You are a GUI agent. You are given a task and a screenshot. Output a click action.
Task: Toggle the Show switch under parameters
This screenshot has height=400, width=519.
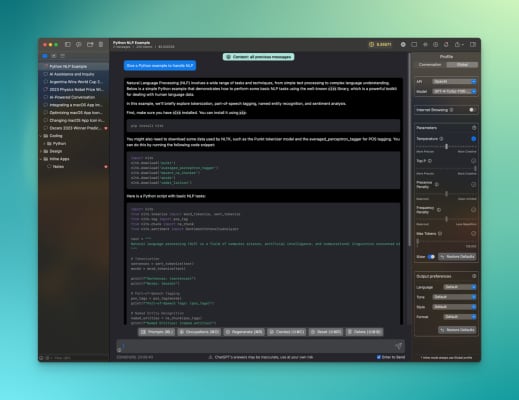tap(431, 257)
